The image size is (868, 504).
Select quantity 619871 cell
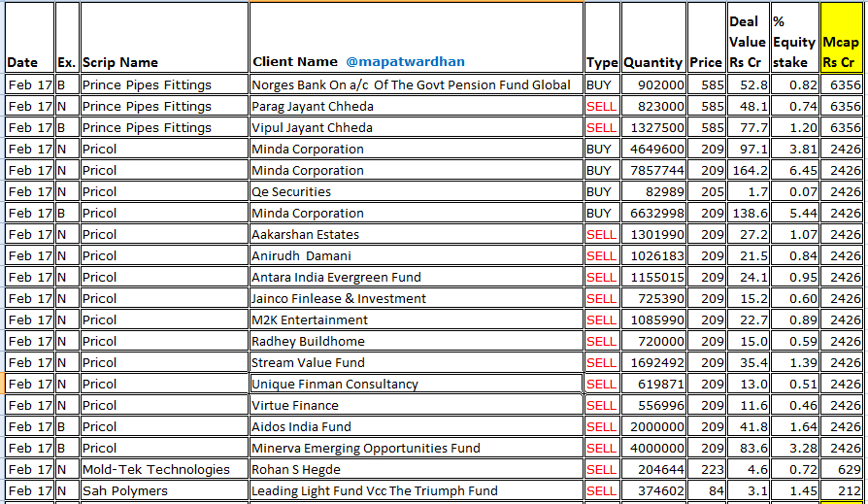(653, 384)
